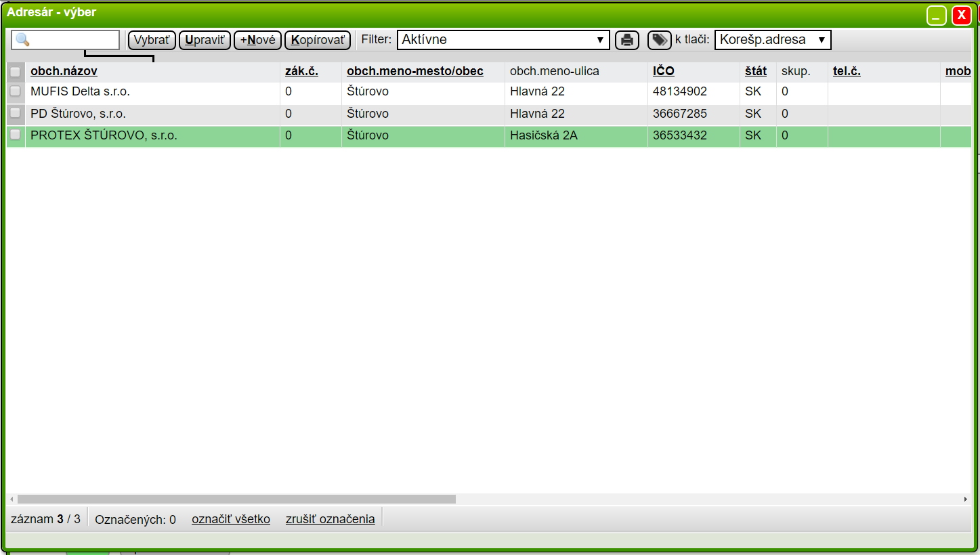Select the MUFIS Delta s.r.o. name cell
This screenshot has width=980, height=555.
[x=152, y=91]
